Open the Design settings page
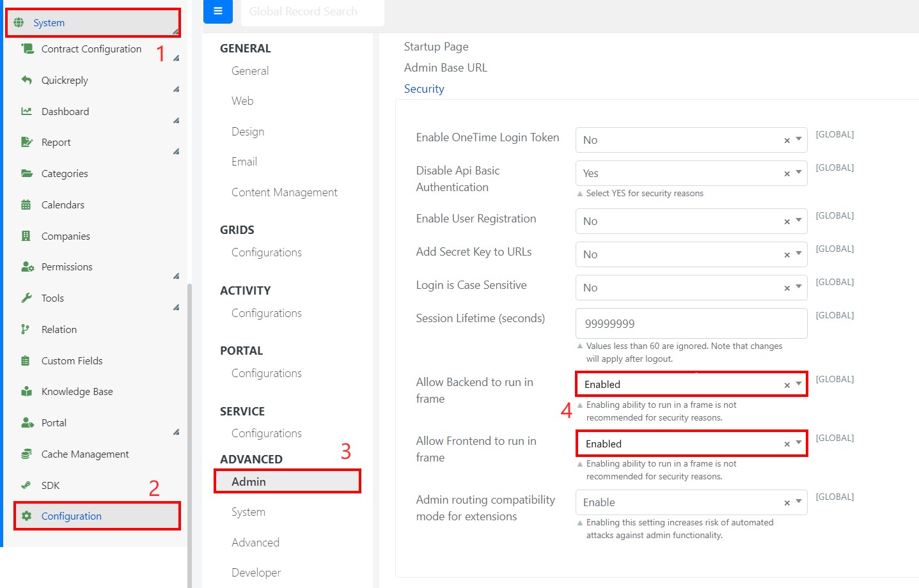Image resolution: width=919 pixels, height=588 pixels. pos(247,132)
